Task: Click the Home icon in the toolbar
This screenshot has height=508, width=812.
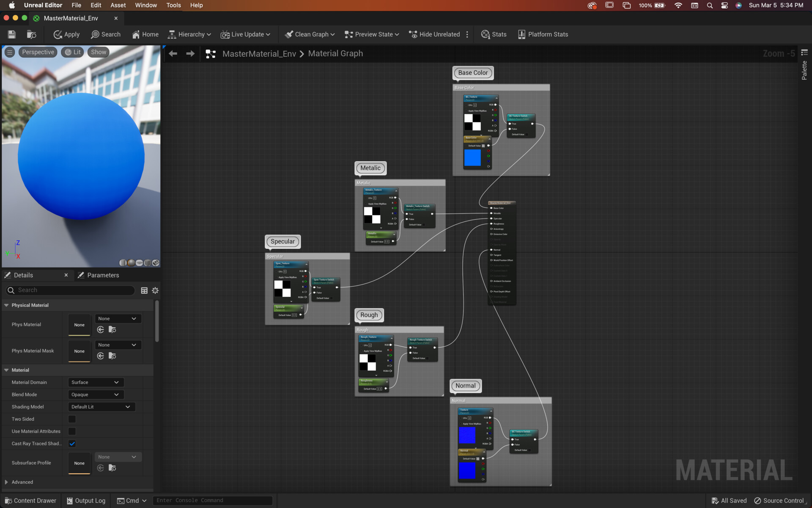Action: pos(136,34)
